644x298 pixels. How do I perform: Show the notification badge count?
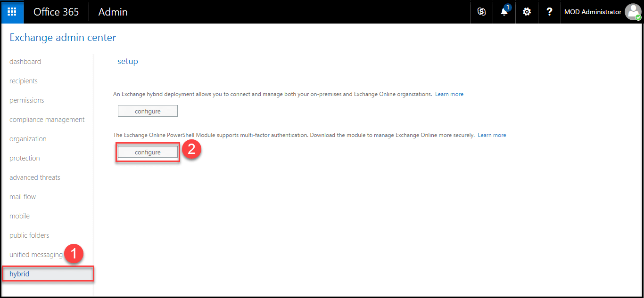(x=508, y=8)
